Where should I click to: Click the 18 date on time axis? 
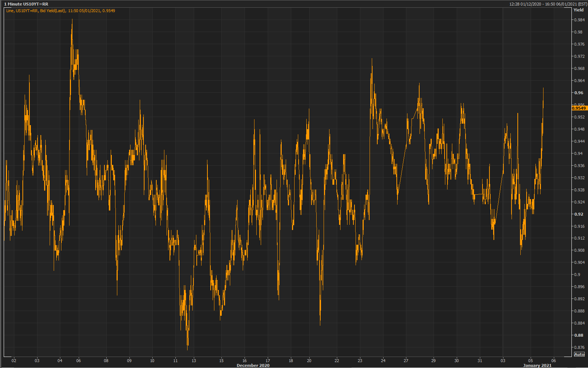tap(291, 361)
